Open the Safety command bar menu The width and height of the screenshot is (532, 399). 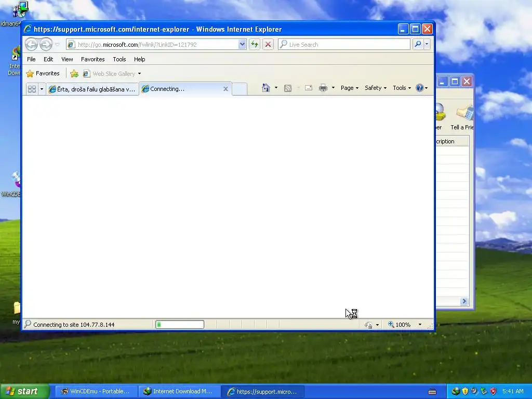pyautogui.click(x=375, y=88)
